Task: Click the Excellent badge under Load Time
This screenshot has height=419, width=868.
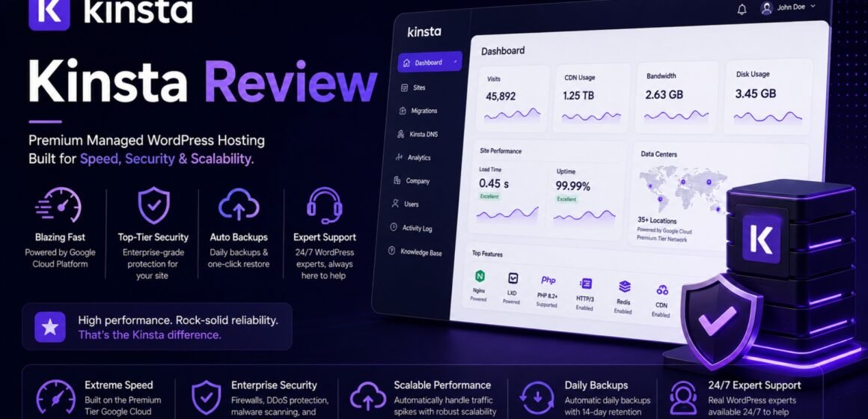Action: 489,197
